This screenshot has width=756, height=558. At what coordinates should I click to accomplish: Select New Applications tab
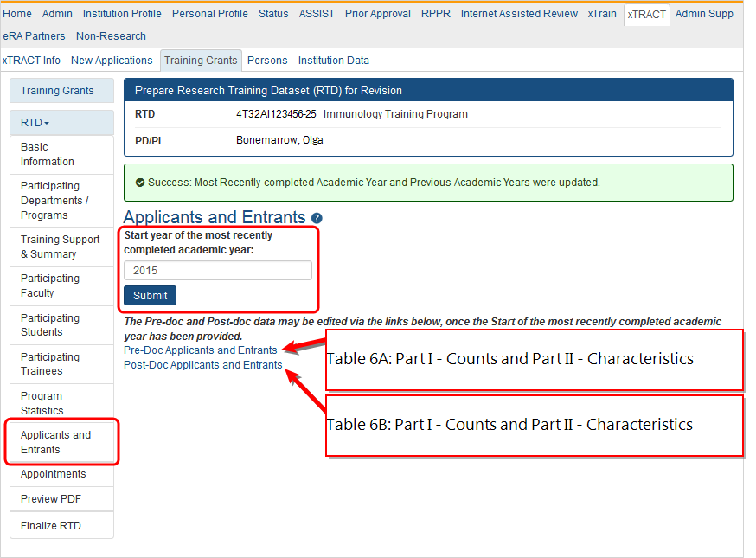[112, 61]
